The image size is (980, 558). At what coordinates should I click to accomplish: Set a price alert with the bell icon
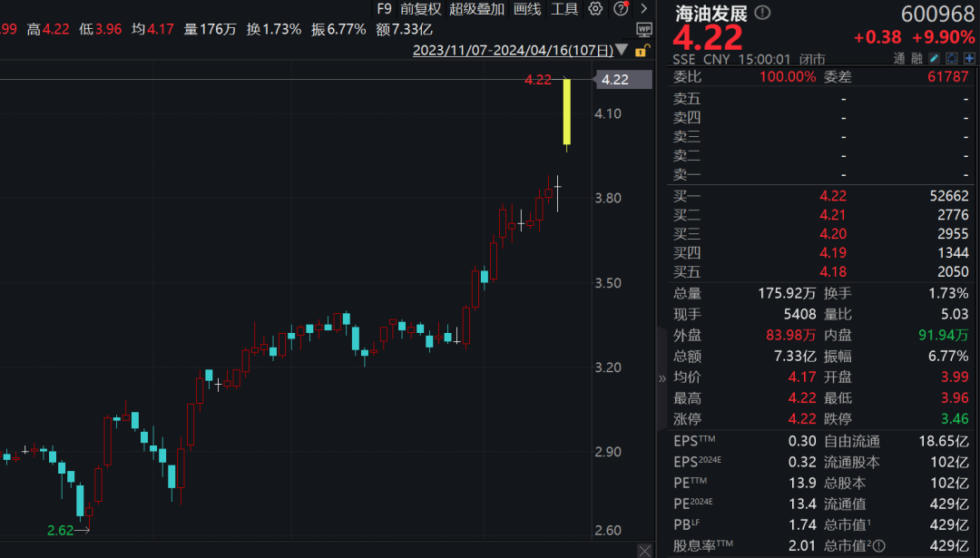pyautogui.click(x=951, y=58)
